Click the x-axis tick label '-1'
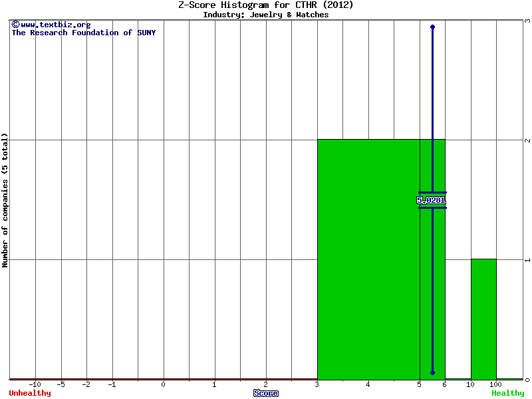532x399 pixels. click(x=112, y=384)
